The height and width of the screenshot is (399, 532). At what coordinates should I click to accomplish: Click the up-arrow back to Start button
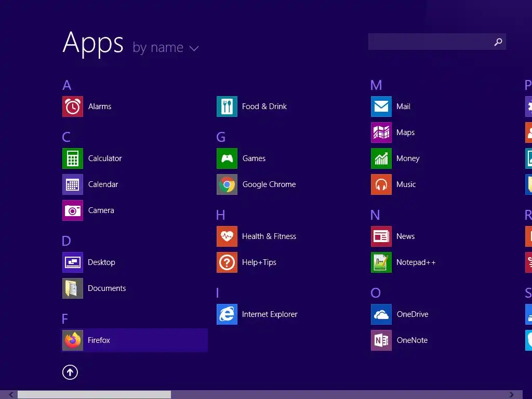[x=70, y=372]
